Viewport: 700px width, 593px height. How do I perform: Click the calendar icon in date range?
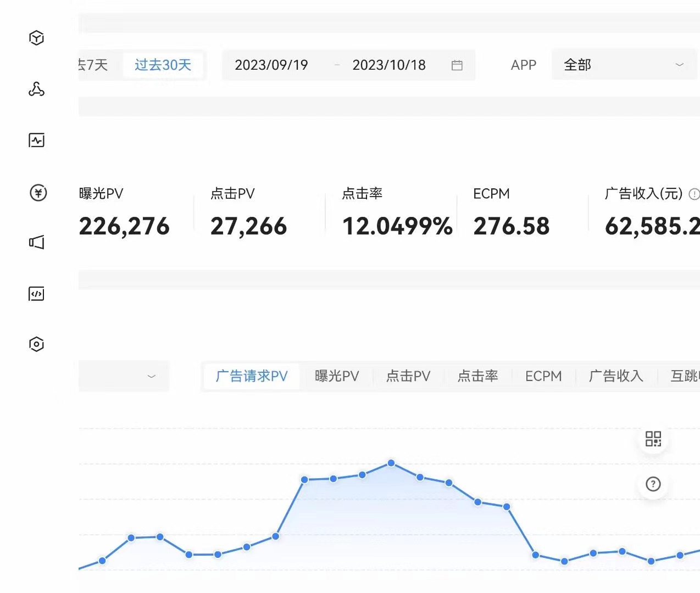tap(457, 65)
